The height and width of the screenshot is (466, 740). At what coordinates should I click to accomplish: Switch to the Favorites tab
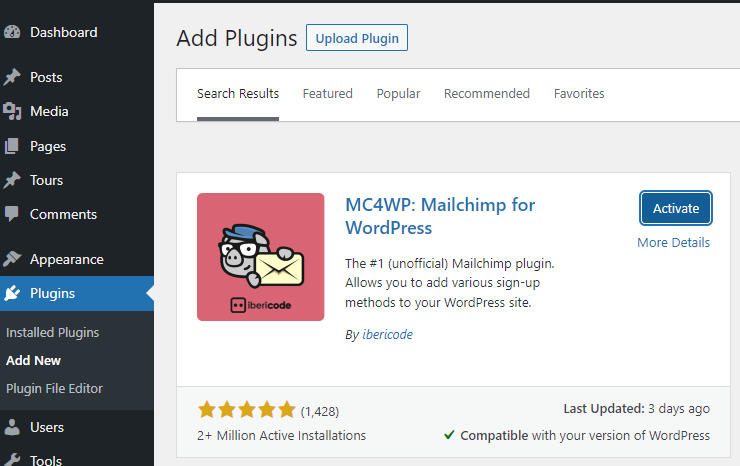(x=579, y=93)
